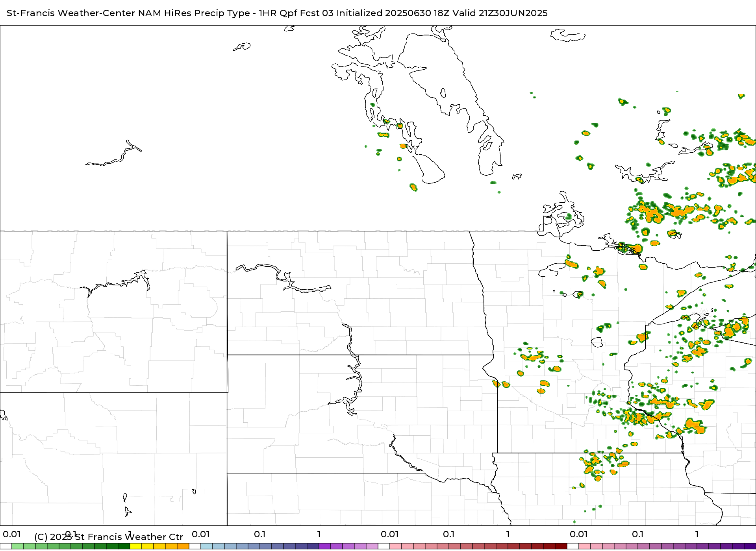Click the 1 label above blue-purple scale

click(319, 534)
